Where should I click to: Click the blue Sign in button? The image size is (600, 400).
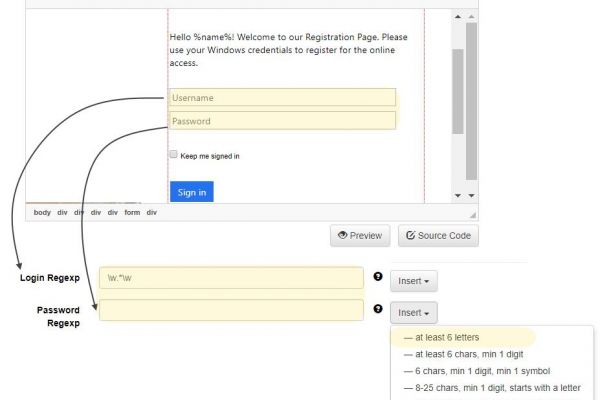point(191,192)
